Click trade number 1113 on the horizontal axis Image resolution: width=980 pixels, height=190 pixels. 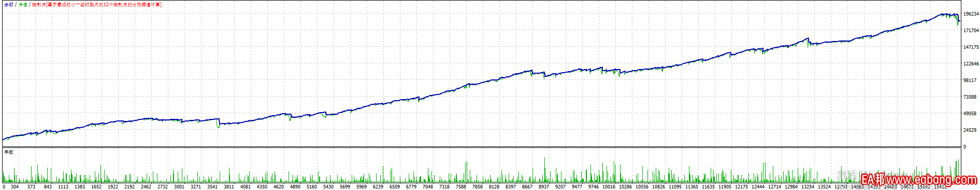coord(63,186)
